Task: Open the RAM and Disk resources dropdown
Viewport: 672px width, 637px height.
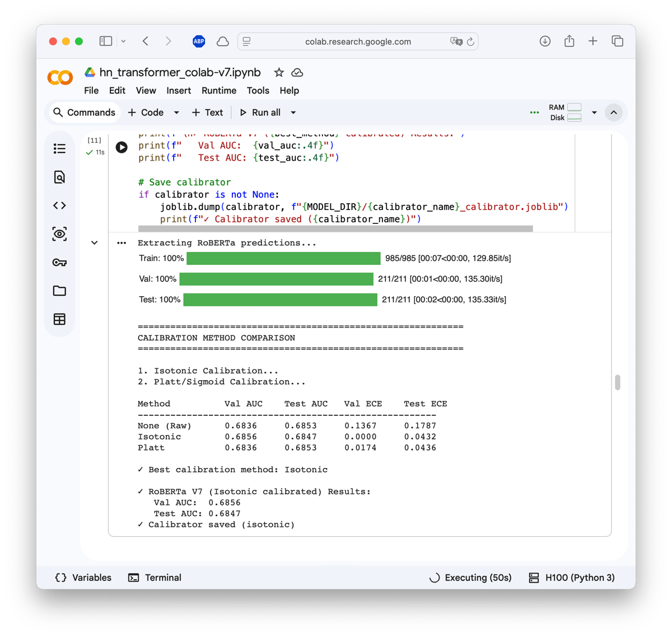Action: click(x=594, y=112)
